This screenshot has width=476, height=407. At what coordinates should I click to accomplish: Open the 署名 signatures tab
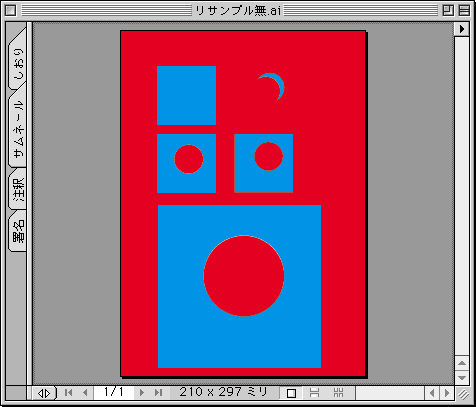(x=19, y=231)
